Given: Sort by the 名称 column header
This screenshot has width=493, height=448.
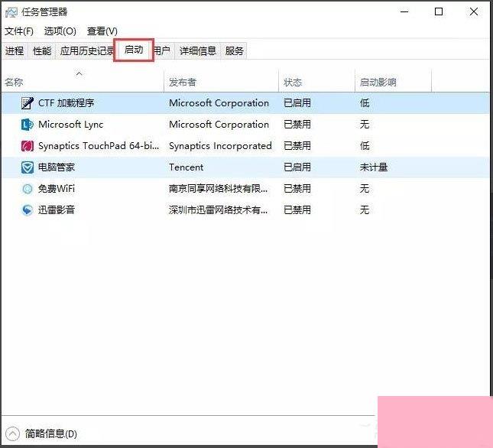Looking at the screenshot, I should (x=83, y=82).
